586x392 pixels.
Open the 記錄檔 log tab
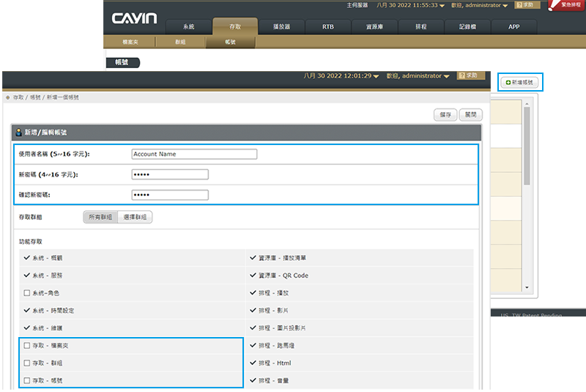tap(467, 26)
